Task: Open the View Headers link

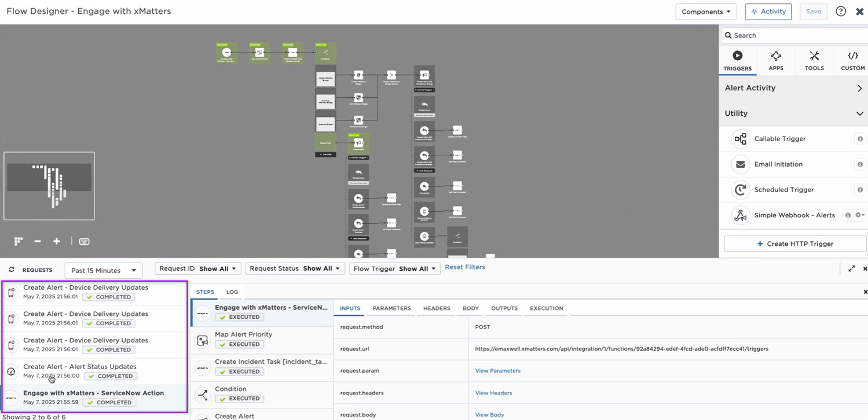Action: 493,393
